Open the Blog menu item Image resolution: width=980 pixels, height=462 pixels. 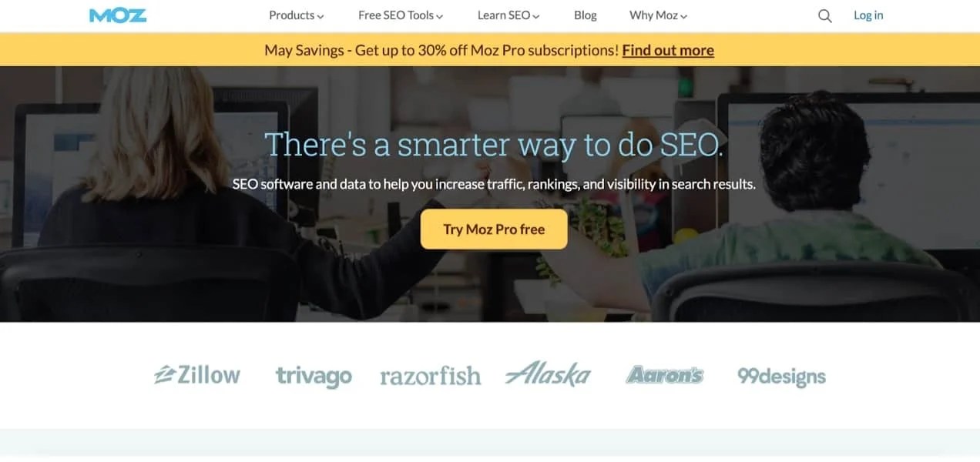[586, 15]
